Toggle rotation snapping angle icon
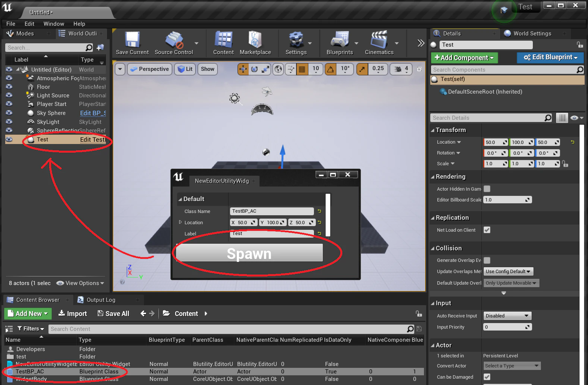588x385 pixels. (x=331, y=69)
